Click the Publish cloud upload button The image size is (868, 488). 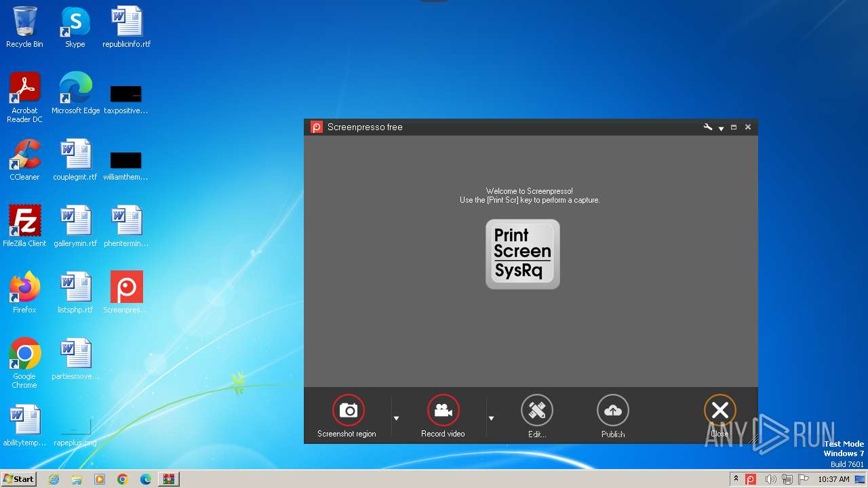click(x=613, y=410)
